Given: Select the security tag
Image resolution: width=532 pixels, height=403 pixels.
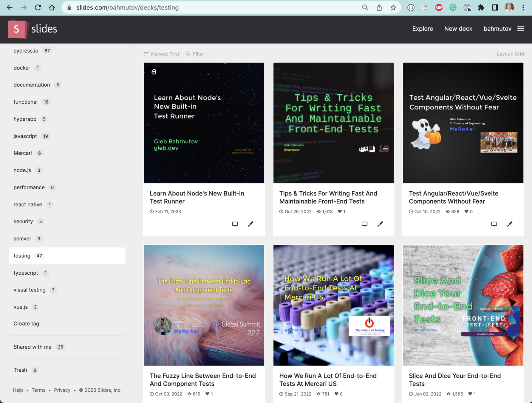Looking at the screenshot, I should (x=67, y=222).
